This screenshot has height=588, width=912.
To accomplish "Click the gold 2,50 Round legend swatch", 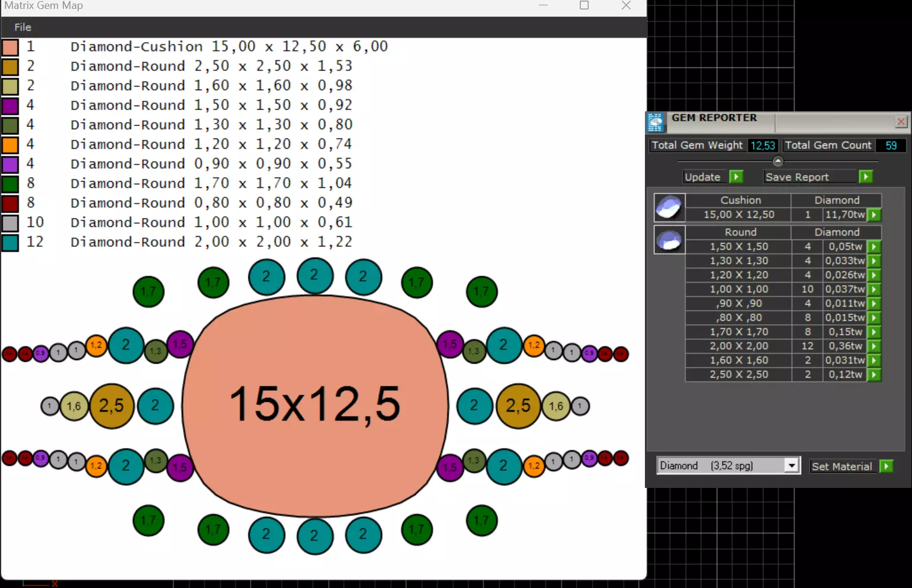I will (x=10, y=66).
